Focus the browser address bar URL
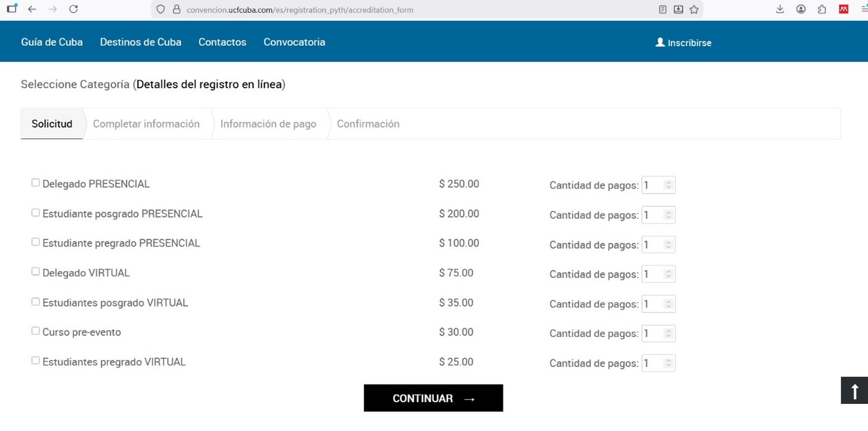Screen dimensions: 868x431 [300, 10]
